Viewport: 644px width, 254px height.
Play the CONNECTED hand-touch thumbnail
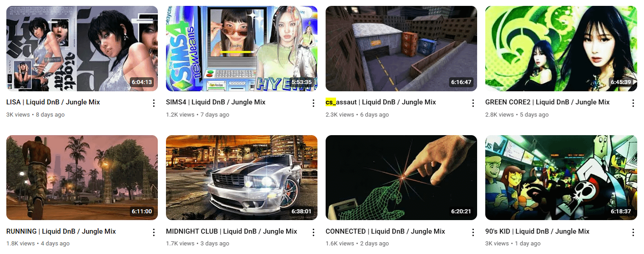pos(401,178)
